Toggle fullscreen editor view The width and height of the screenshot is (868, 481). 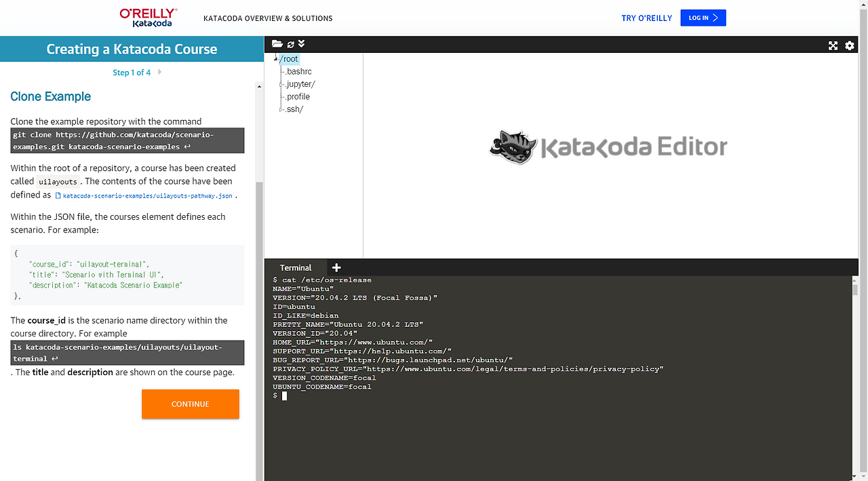(x=833, y=45)
